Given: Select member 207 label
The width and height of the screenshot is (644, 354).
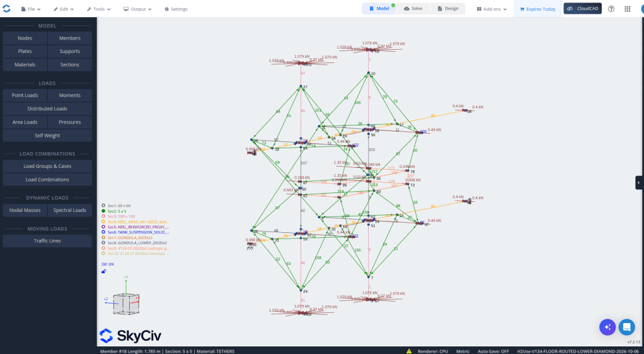Looking at the screenshot, I should point(304,163).
